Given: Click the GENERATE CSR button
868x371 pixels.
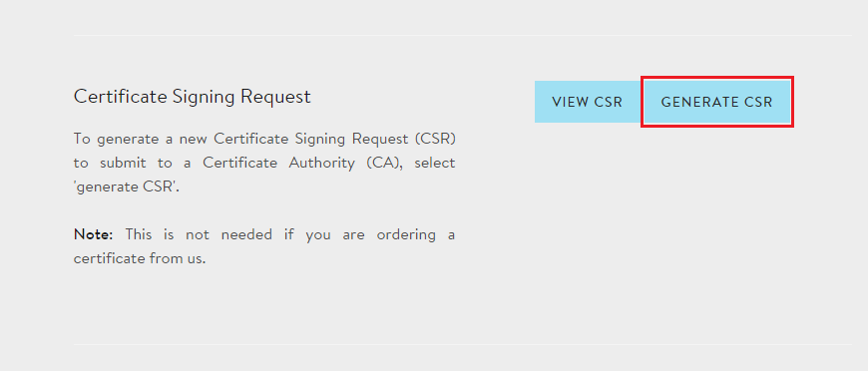Looking at the screenshot, I should [717, 102].
